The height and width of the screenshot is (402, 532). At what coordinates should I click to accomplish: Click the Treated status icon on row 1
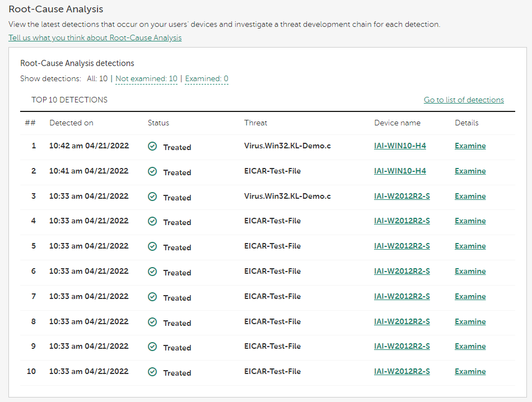(x=152, y=146)
